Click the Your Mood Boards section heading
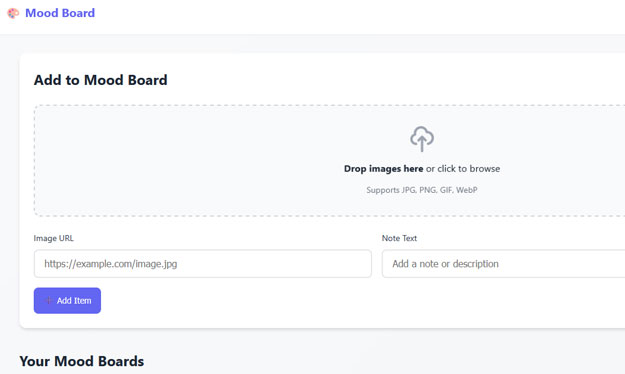Screen dimensions: 625x374 [x=82, y=361]
